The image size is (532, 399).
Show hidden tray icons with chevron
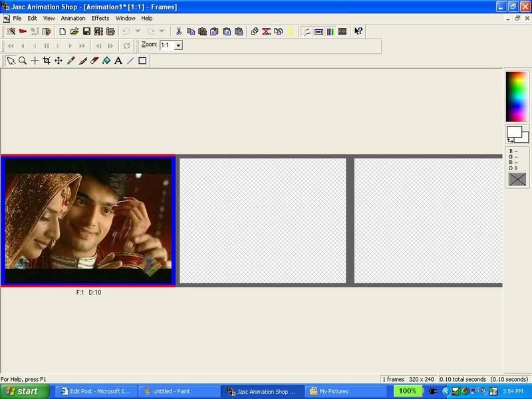pyautogui.click(x=445, y=391)
